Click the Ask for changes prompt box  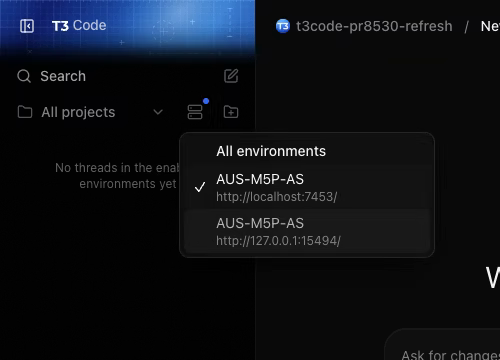[442, 345]
